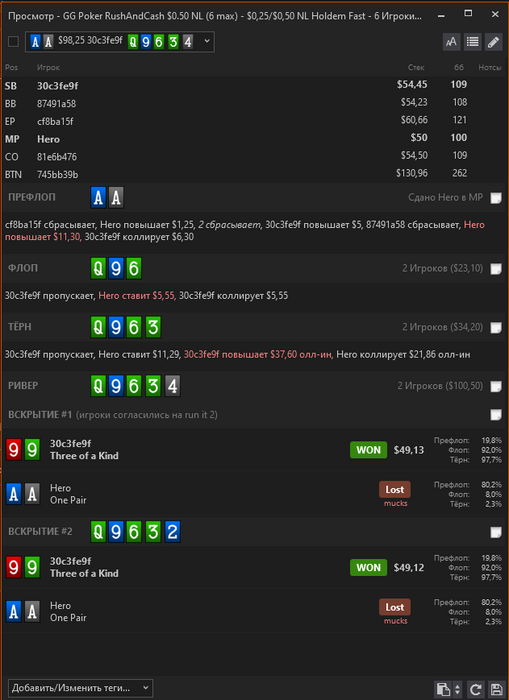Click '(игроки согласились на run it 2)' text
This screenshot has height=700, width=509.
click(x=147, y=415)
